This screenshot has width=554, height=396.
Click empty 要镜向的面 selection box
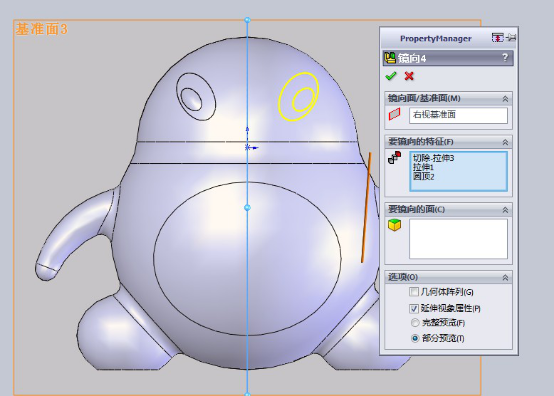pyautogui.click(x=458, y=239)
